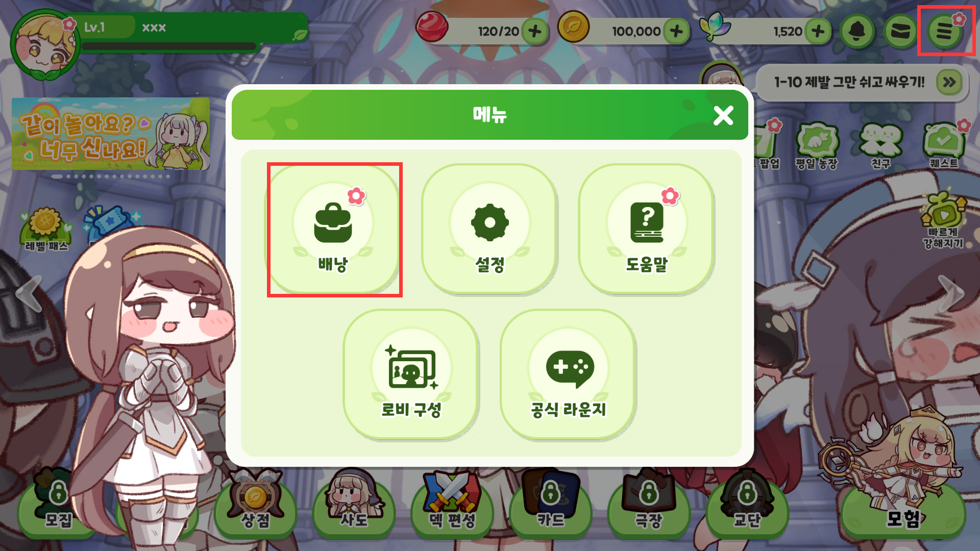The width and height of the screenshot is (980, 551).
Task: Start the 모험 adventure button
Action: 903,510
